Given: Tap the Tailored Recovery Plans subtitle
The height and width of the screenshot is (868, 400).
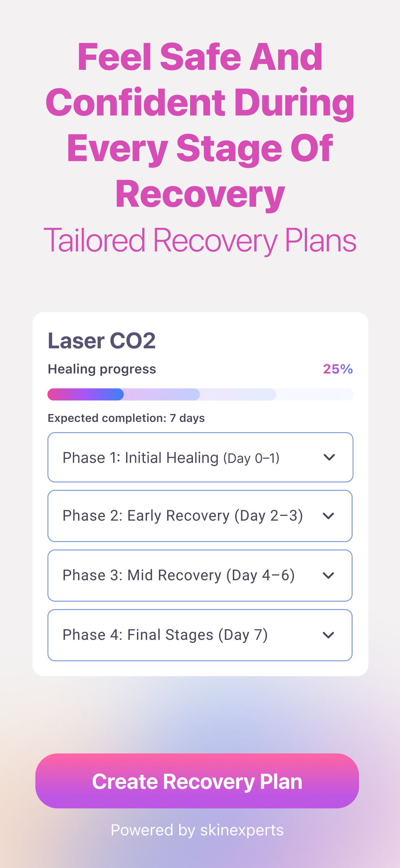Looking at the screenshot, I should click(x=200, y=240).
